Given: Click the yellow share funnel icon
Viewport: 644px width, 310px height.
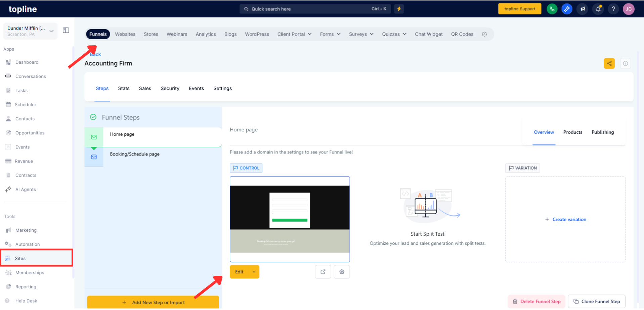Looking at the screenshot, I should [609, 63].
